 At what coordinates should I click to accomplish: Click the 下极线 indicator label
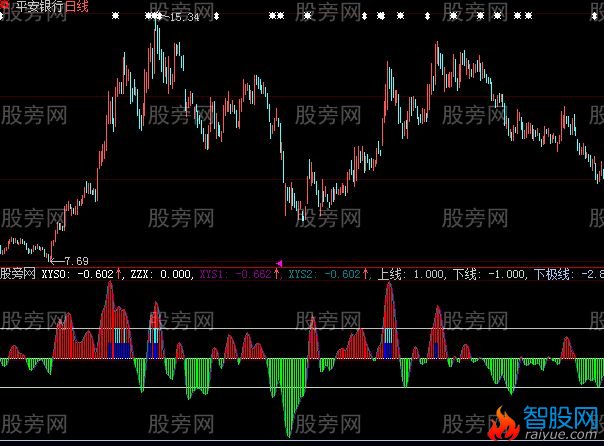coord(569,274)
